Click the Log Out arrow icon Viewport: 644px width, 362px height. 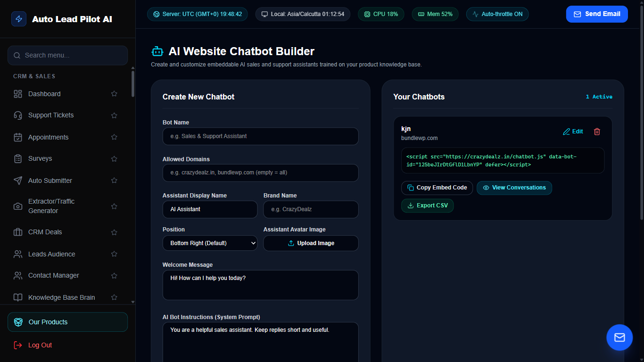pyautogui.click(x=18, y=345)
